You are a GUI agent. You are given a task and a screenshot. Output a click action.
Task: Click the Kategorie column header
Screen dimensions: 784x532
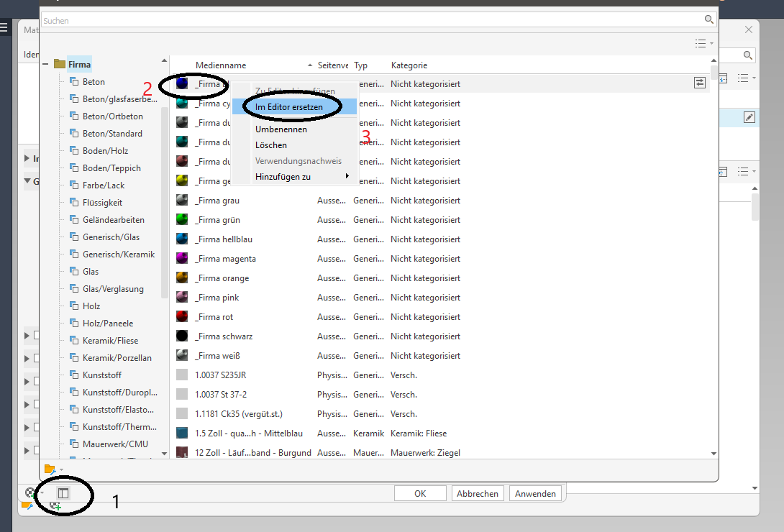[x=409, y=65]
